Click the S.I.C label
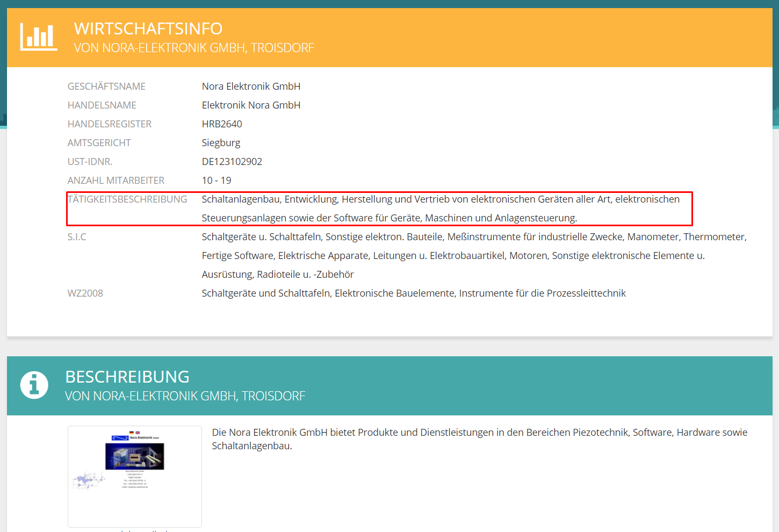779x532 pixels. click(x=77, y=237)
